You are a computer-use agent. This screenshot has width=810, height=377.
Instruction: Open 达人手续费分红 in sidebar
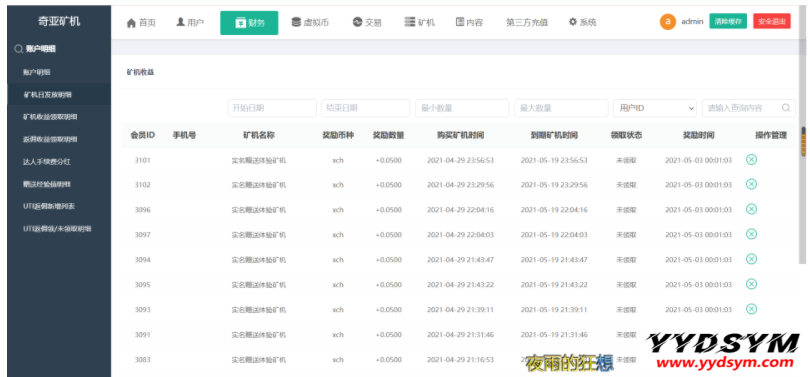click(46, 162)
